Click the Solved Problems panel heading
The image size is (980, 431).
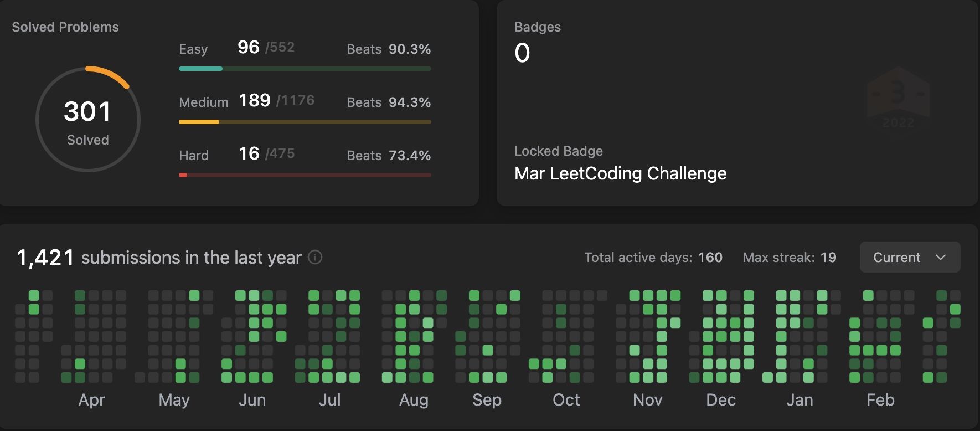[x=65, y=27]
